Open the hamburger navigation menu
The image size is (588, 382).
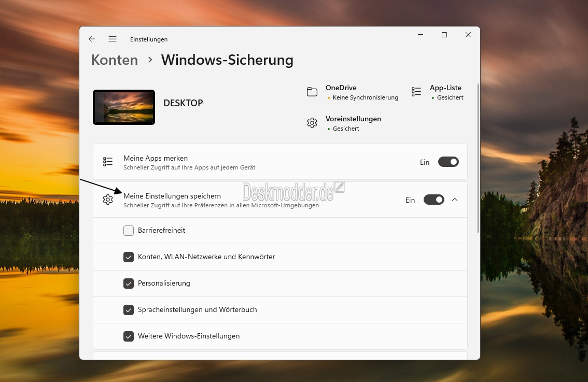pyautogui.click(x=113, y=39)
